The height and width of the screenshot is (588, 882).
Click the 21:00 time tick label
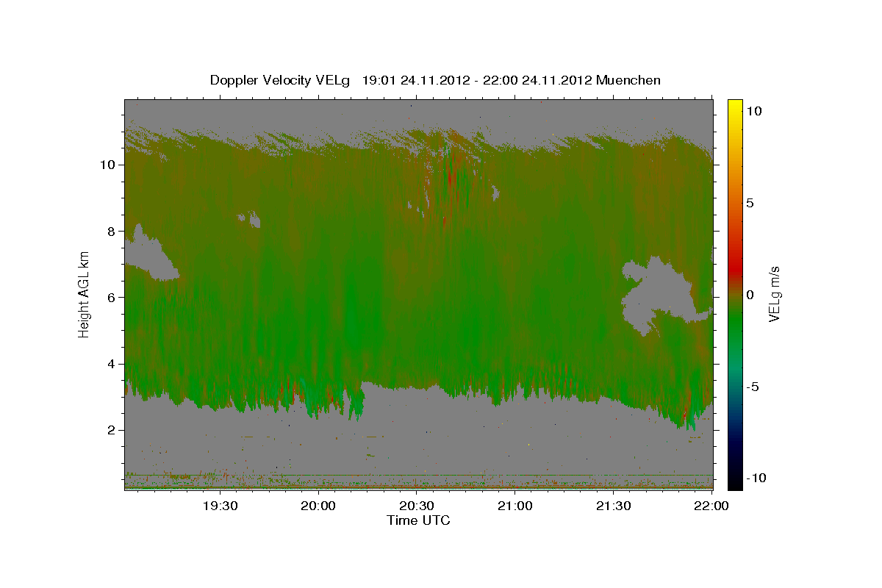[515, 506]
